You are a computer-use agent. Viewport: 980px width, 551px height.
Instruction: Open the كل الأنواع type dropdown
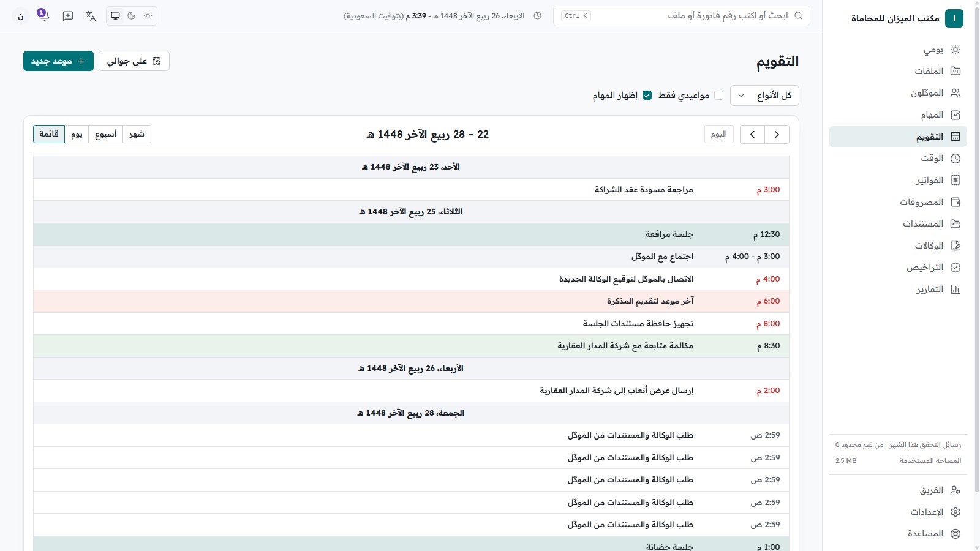(765, 96)
